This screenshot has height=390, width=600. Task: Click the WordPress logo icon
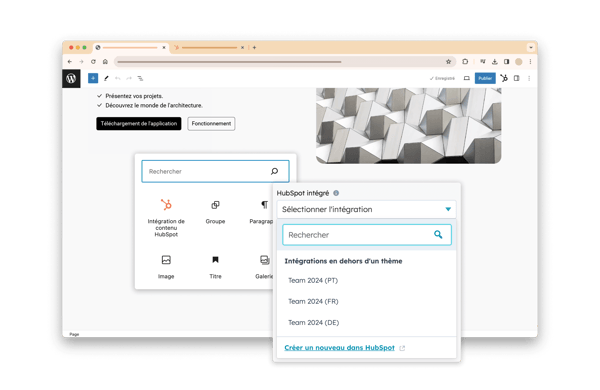click(71, 78)
